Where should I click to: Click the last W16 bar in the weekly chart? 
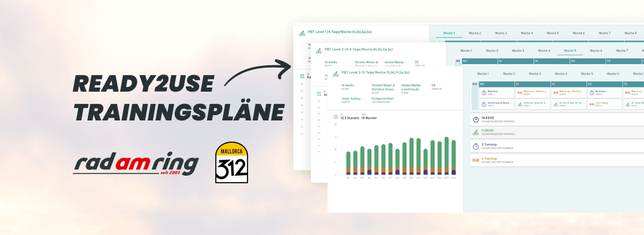tap(453, 157)
